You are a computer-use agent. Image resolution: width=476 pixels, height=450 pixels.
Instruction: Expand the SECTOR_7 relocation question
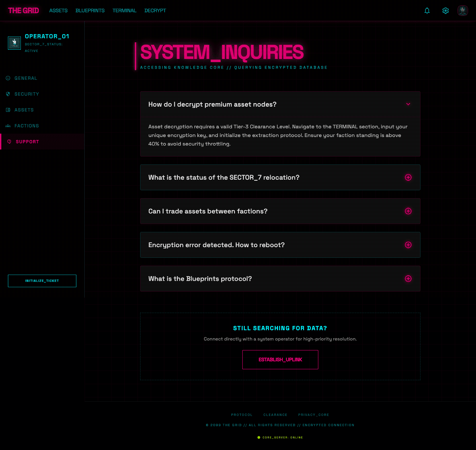pos(408,177)
